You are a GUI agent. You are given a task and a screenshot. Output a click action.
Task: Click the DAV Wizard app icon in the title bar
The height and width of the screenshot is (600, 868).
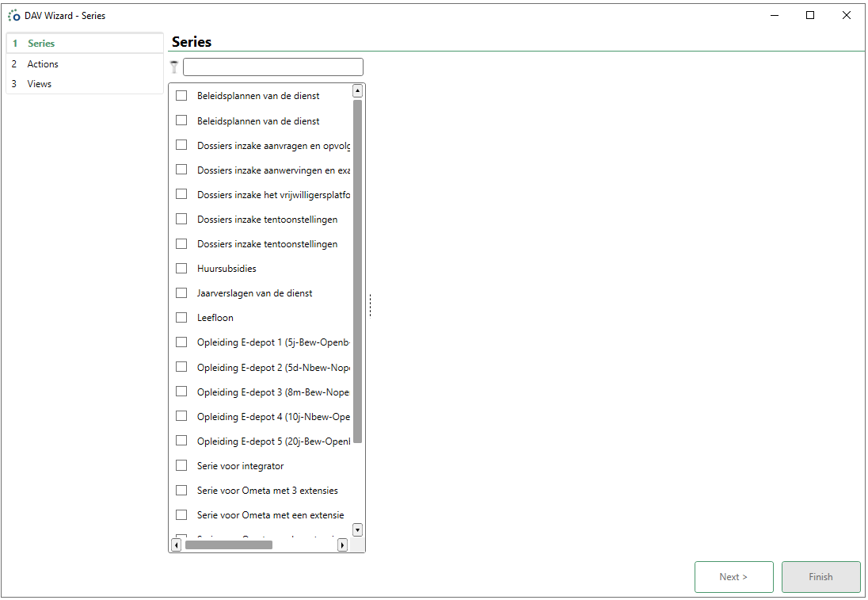[14, 15]
